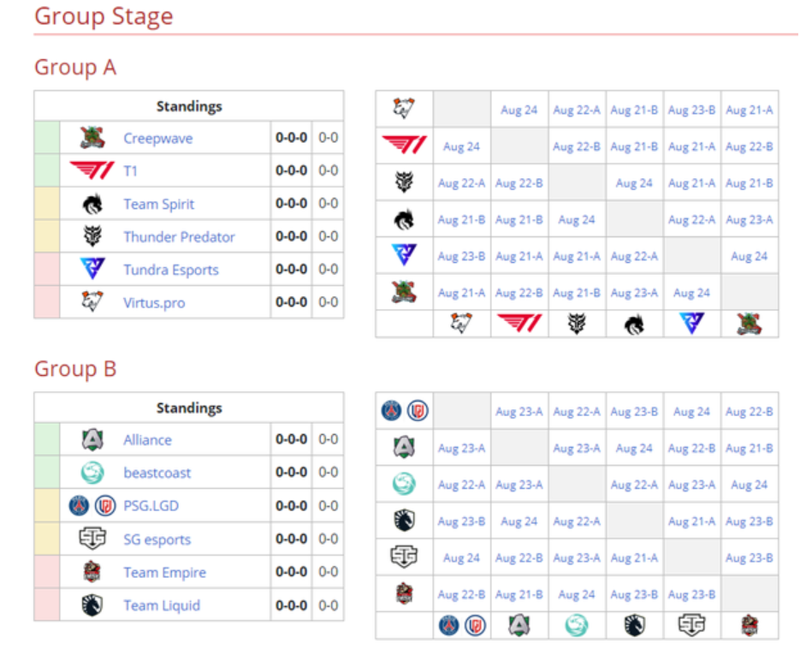Click the Tundra Esports logo in standings

point(92,269)
